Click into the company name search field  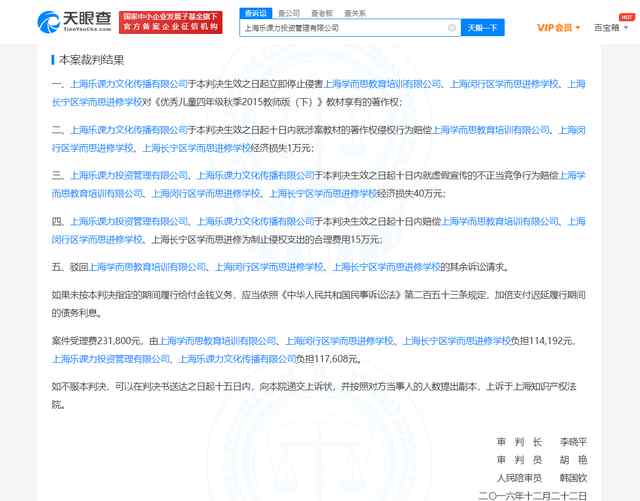point(340,28)
